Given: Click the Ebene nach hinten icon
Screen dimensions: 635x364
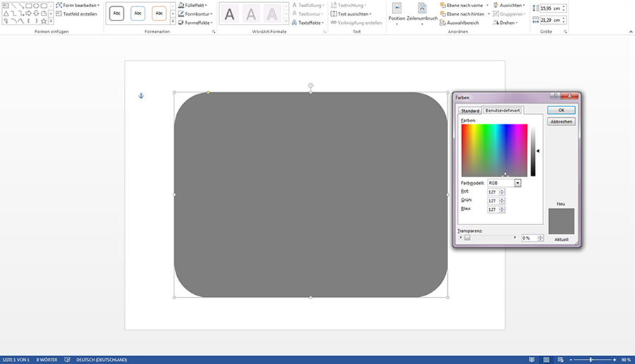Looking at the screenshot, I should 442,14.
